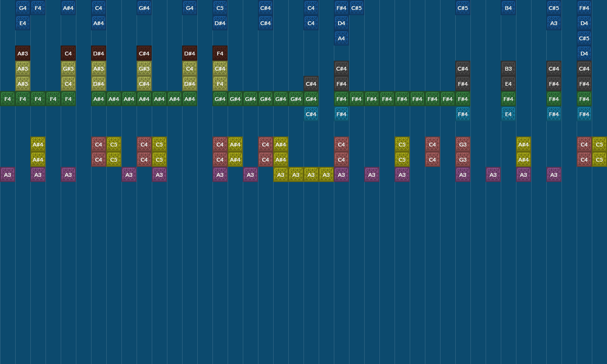Select green G#4 note beneath gray C#4
This screenshot has width=607, height=364.
point(311,99)
